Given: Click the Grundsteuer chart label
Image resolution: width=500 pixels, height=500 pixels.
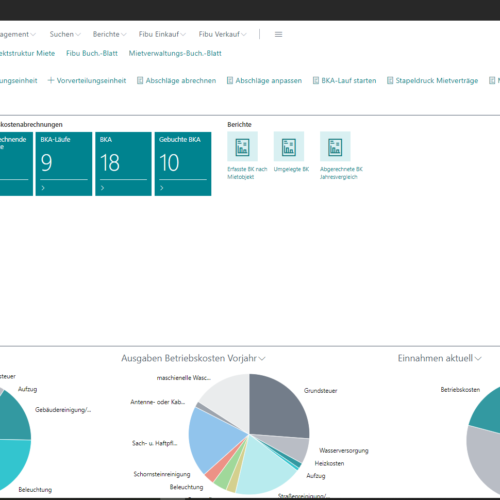Looking at the screenshot, I should 320,391.
